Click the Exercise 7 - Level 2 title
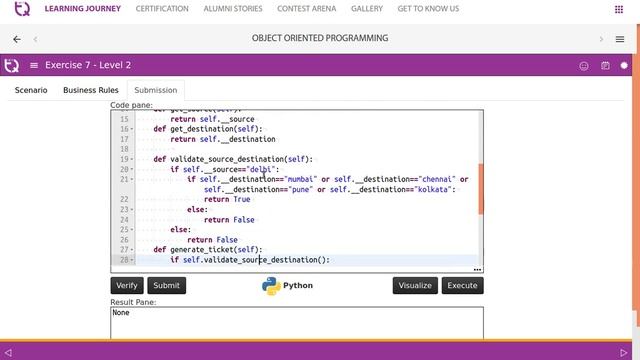Image resolution: width=640 pixels, height=360 pixels. (88, 65)
